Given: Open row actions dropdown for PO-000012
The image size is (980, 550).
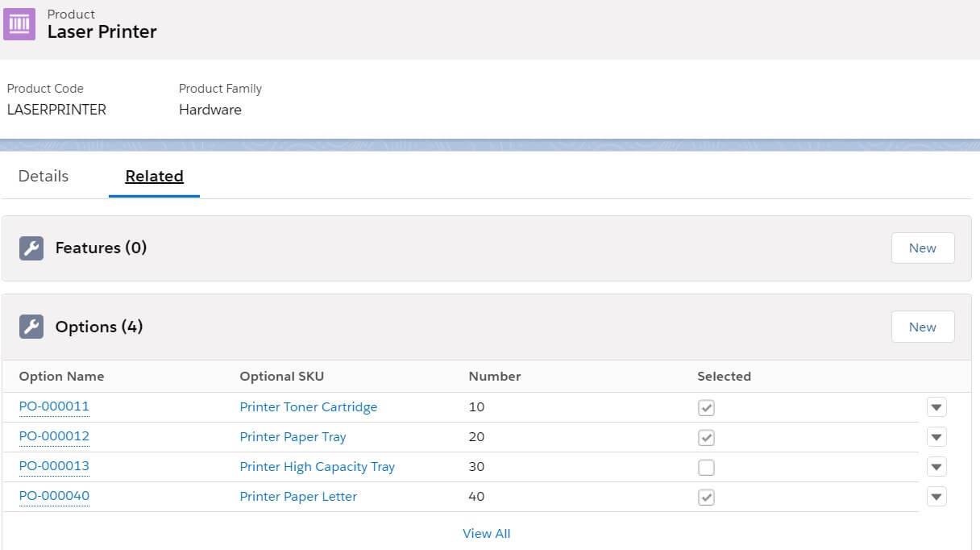Looking at the screenshot, I should pyautogui.click(x=936, y=437).
